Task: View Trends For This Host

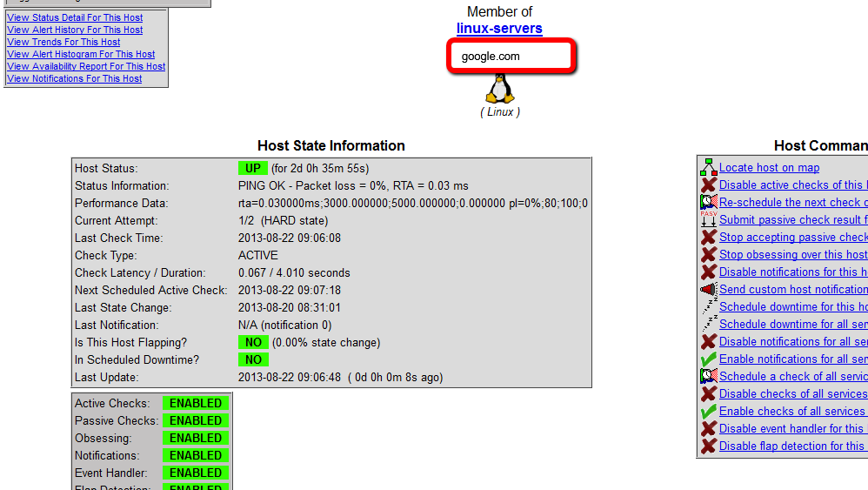Action: coord(63,42)
